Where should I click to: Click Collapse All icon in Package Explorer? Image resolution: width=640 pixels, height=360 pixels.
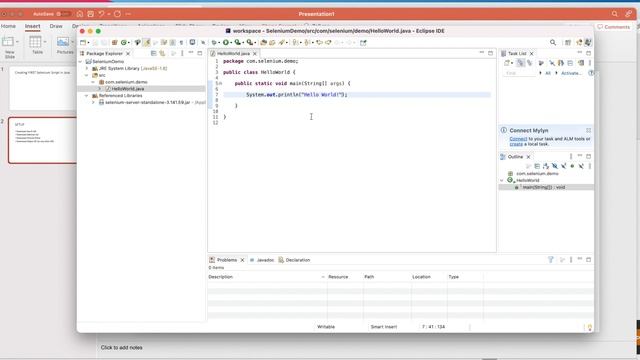click(x=153, y=53)
